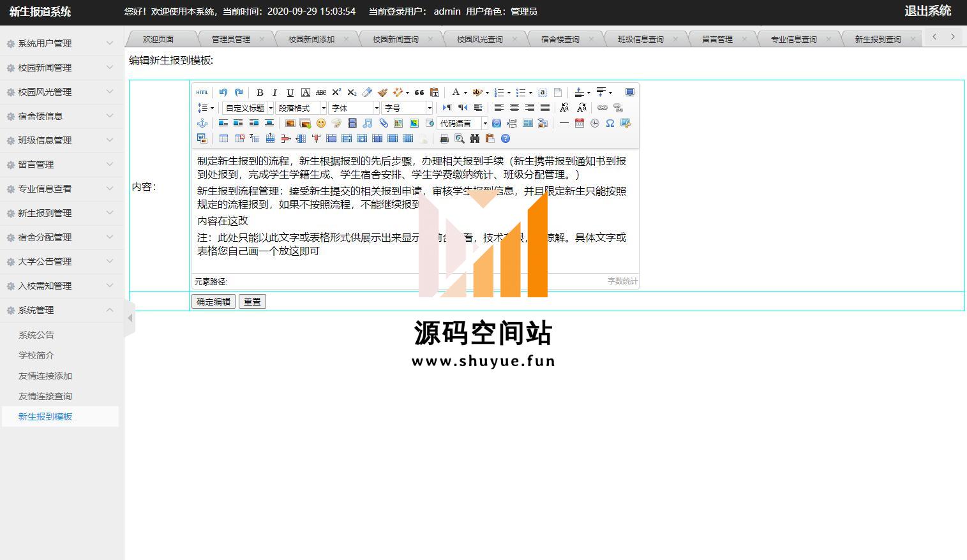Screen dimensions: 967x560
Task: Insert an emoticon using the smiley icon
Action: [x=321, y=123]
